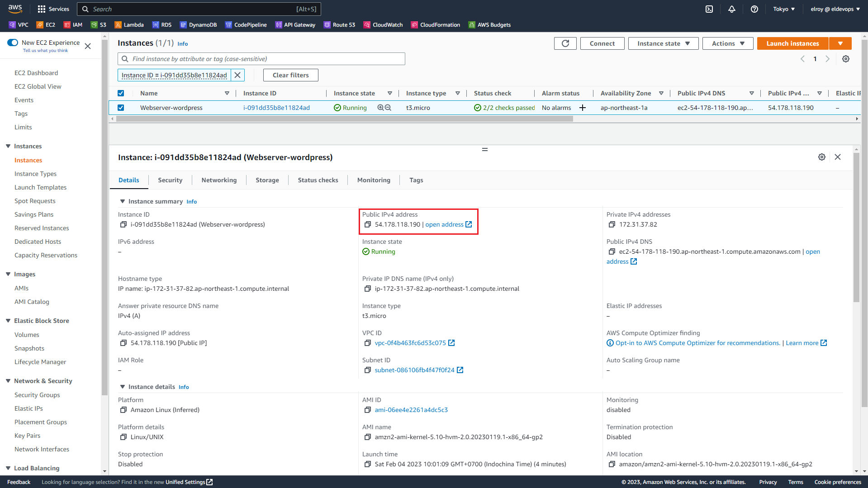The image size is (868, 488).
Task: Click the detail panel vertical scrollbar
Action: [x=856, y=227]
